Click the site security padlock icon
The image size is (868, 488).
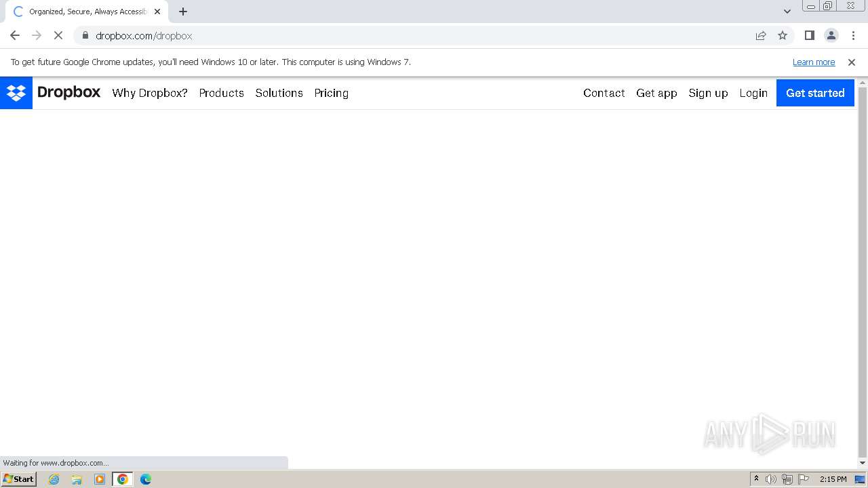85,35
